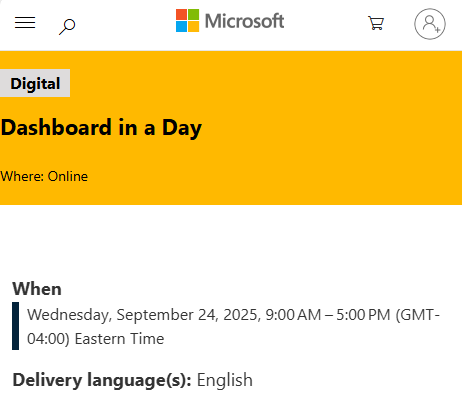Click the Dashboard in a Day title
The height and width of the screenshot is (403, 462).
[x=101, y=128]
